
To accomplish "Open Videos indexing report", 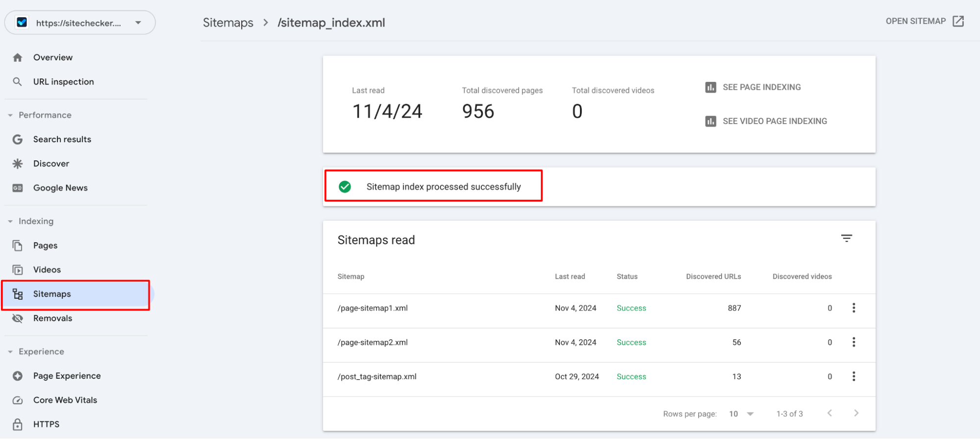I will tap(47, 270).
